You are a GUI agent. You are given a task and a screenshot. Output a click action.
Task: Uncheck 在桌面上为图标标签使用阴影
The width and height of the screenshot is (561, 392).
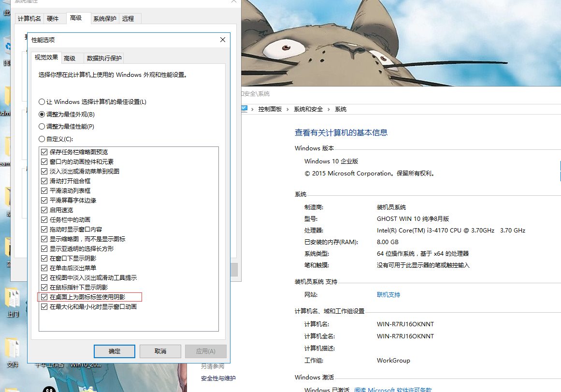pos(44,297)
